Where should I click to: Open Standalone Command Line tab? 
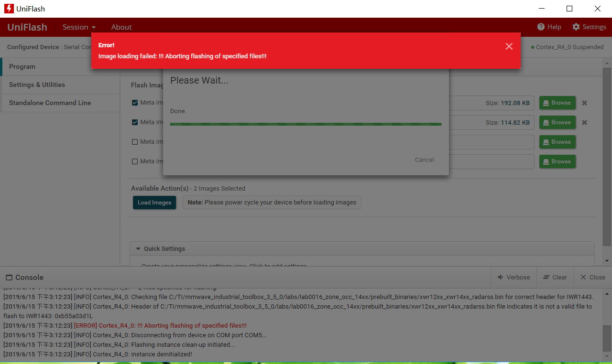click(x=61, y=103)
